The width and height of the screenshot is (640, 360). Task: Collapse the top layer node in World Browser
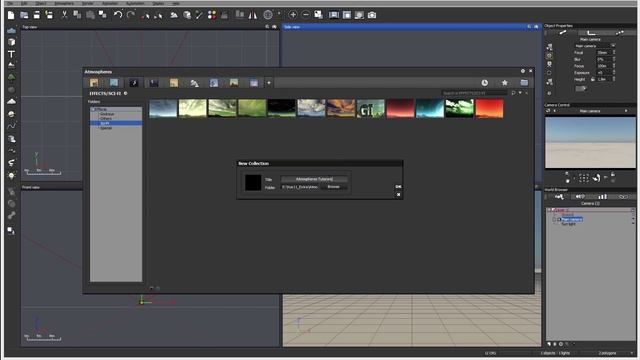549,210
